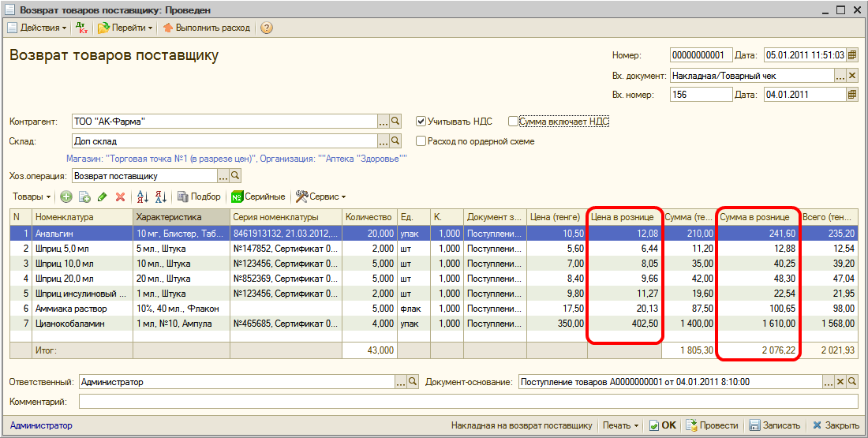Viewport: 868px width, 438px height.
Task: Sort table descending with Я-А icon
Action: click(160, 197)
